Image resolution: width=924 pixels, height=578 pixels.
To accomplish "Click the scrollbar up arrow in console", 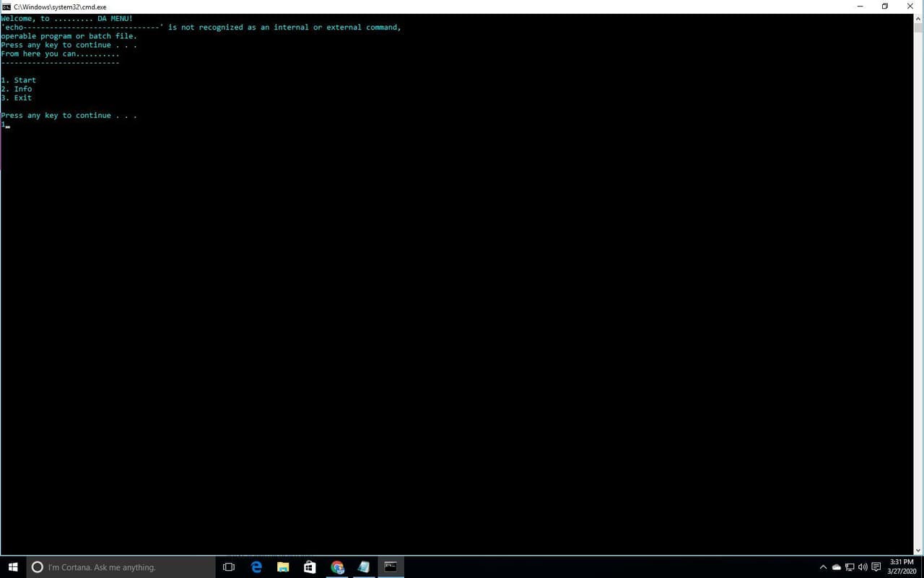I will [x=918, y=18].
